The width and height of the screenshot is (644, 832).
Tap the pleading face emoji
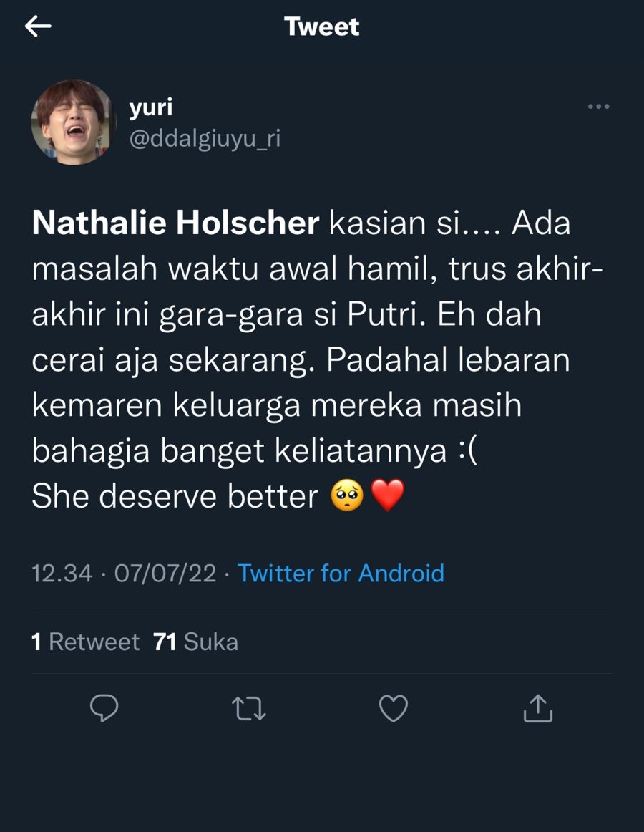[x=347, y=495]
